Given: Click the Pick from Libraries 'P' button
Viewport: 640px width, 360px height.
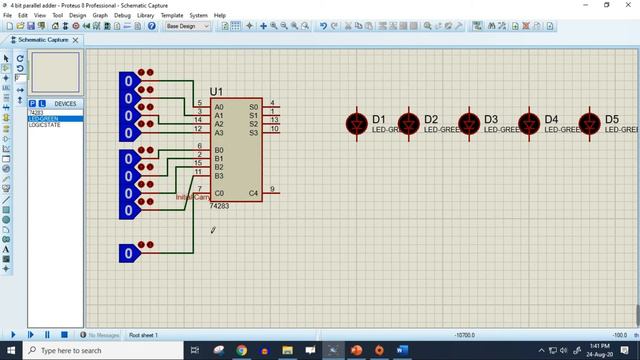Looking at the screenshot, I should (x=33, y=104).
